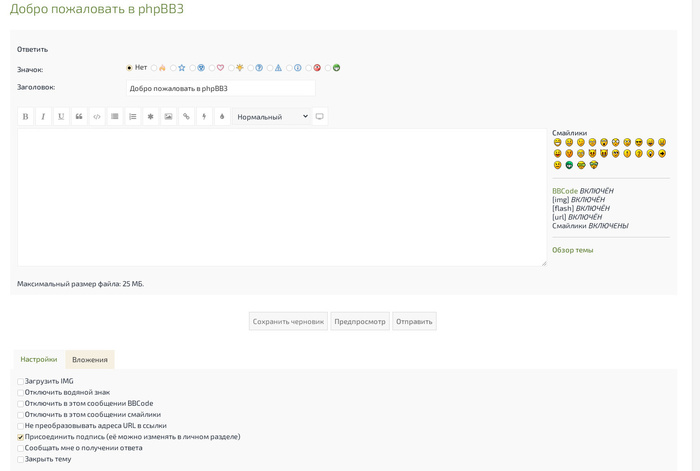Choose the info topic icon radio

click(289, 68)
